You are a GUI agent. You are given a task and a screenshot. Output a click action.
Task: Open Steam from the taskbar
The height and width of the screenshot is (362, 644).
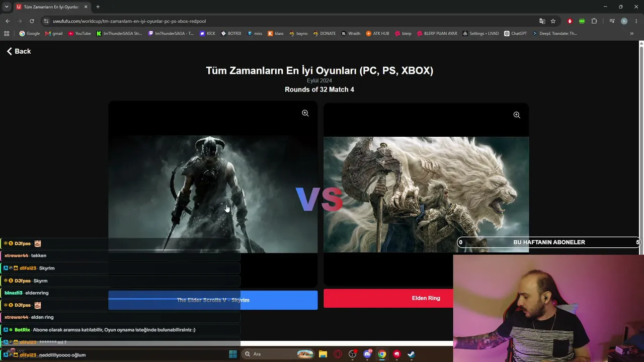pyautogui.click(x=411, y=354)
